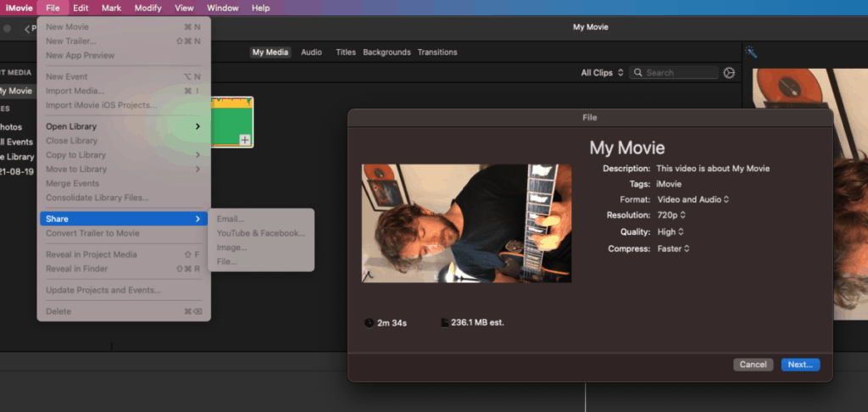Select Email in Share submenu
The width and height of the screenshot is (868, 412).
(261, 220)
